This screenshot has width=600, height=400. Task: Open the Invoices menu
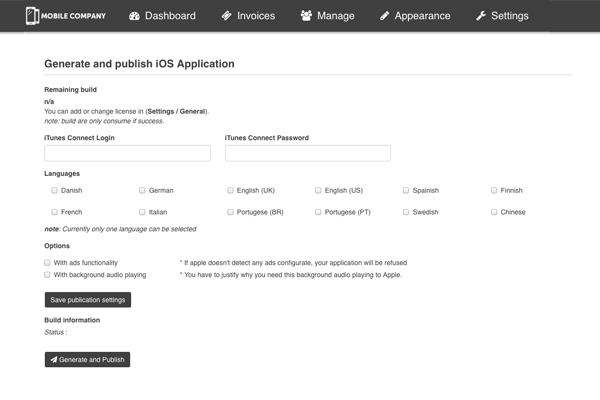coord(248,16)
